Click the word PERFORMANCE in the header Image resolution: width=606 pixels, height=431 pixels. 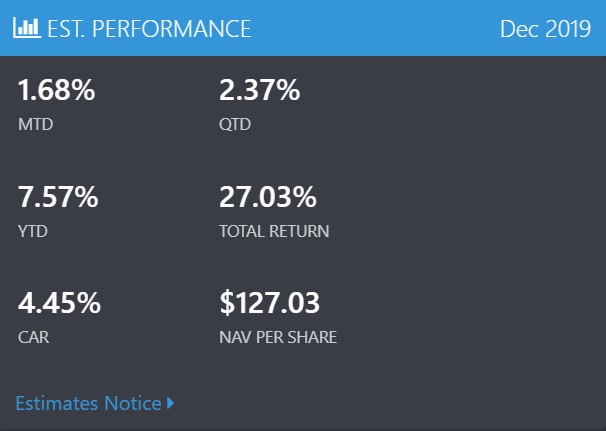pos(172,29)
